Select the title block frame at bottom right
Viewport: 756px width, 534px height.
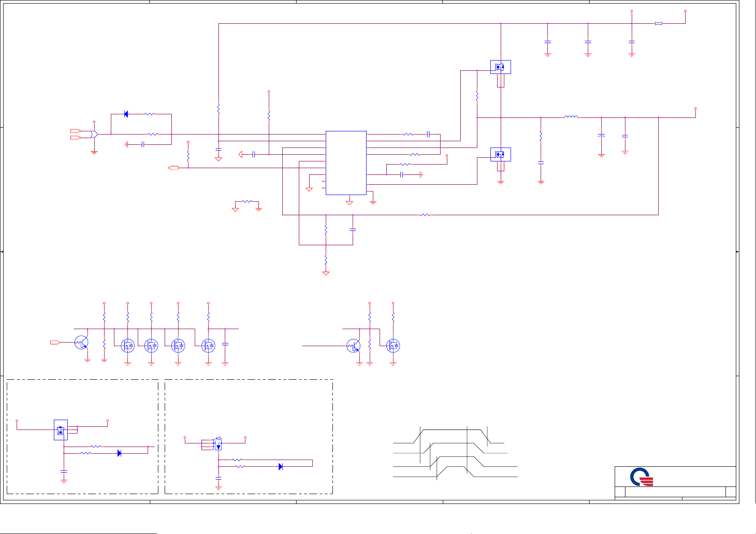click(675, 483)
